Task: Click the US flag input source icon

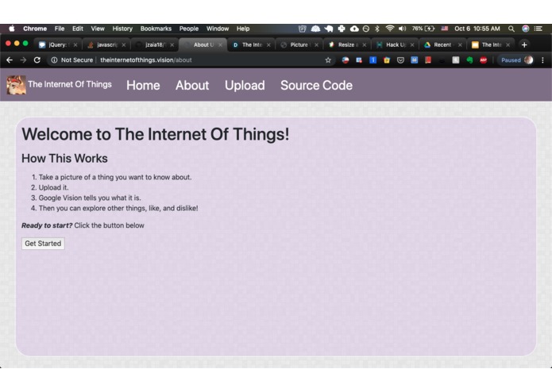Action: tap(445, 29)
